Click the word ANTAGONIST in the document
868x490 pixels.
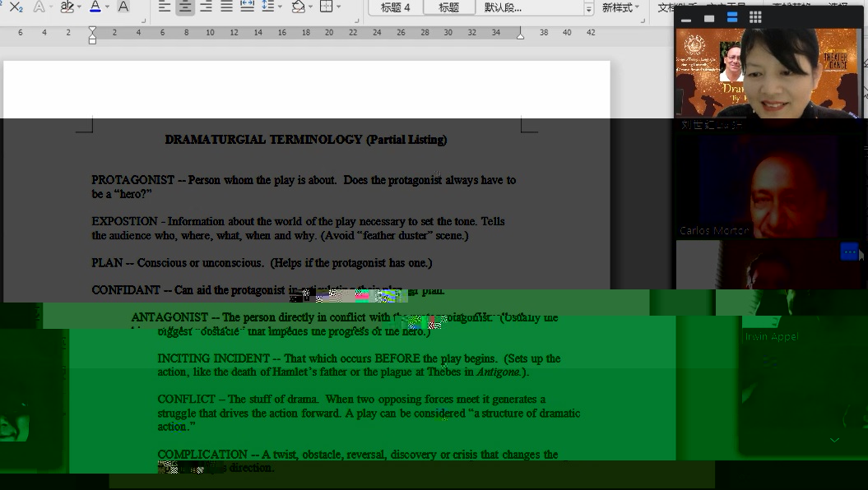pyautogui.click(x=169, y=317)
